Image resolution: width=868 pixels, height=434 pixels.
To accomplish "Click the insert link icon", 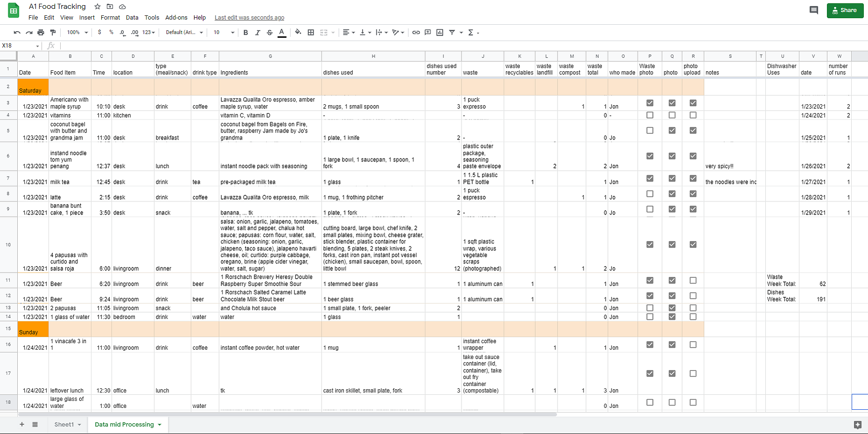I will 416,33.
